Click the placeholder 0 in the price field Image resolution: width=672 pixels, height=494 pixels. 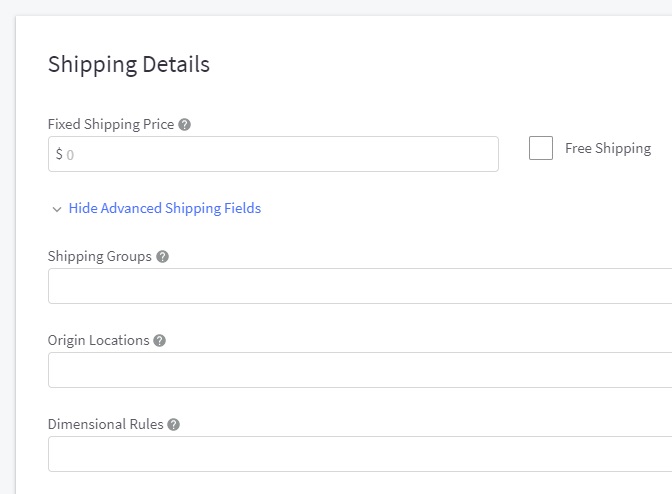click(71, 155)
